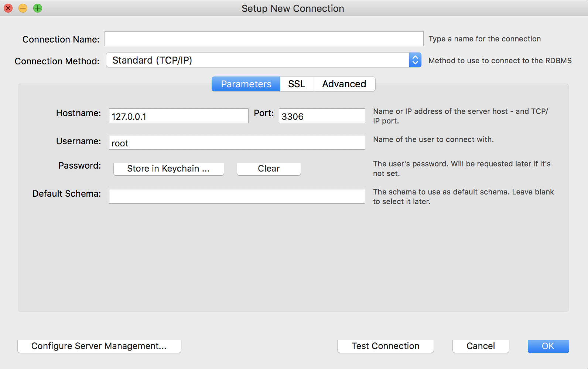
Task: Focus the Hostname field with 127.0.0.1
Action: (179, 116)
